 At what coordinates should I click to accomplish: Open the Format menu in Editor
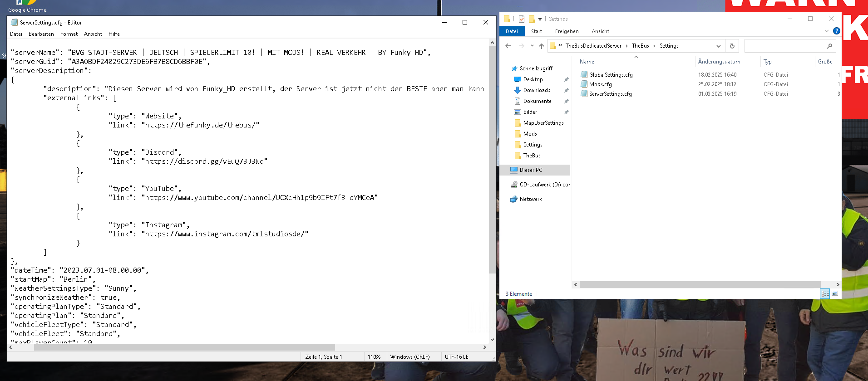tap(69, 34)
